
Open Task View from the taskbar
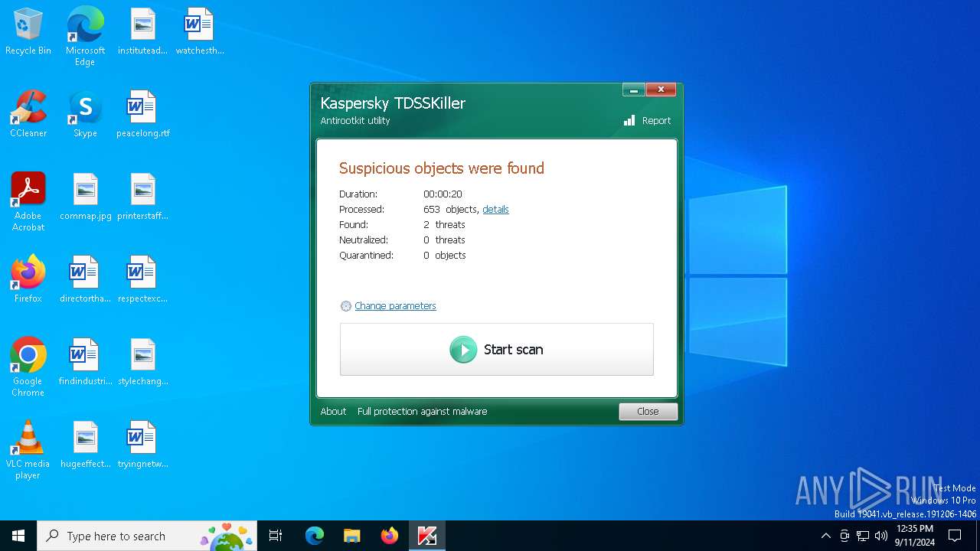click(276, 536)
